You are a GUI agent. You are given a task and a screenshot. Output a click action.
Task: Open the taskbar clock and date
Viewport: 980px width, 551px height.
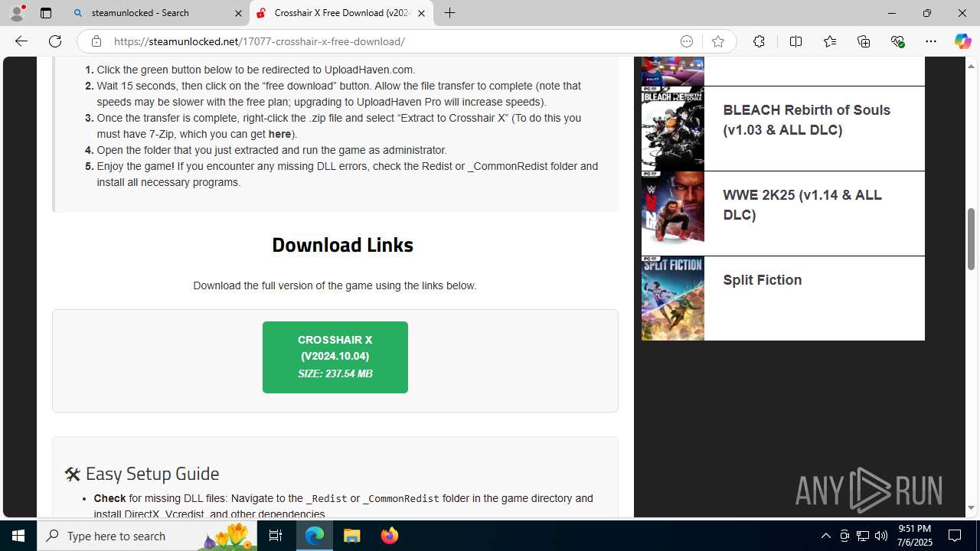[x=915, y=536]
